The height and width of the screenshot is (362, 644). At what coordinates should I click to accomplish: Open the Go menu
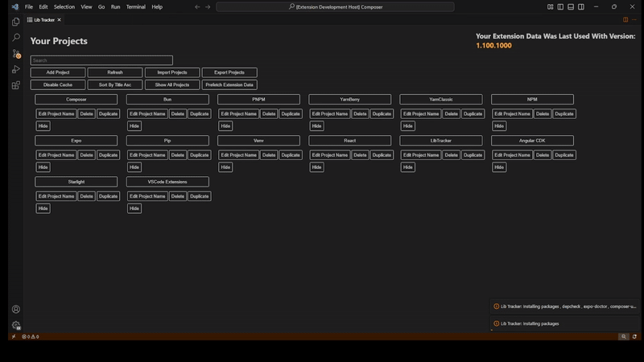point(101,6)
